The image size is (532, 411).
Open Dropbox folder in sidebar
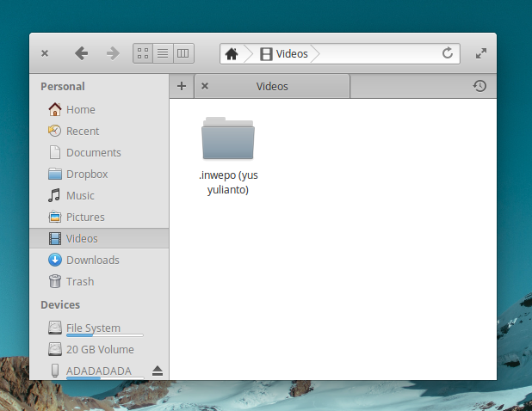tap(86, 174)
